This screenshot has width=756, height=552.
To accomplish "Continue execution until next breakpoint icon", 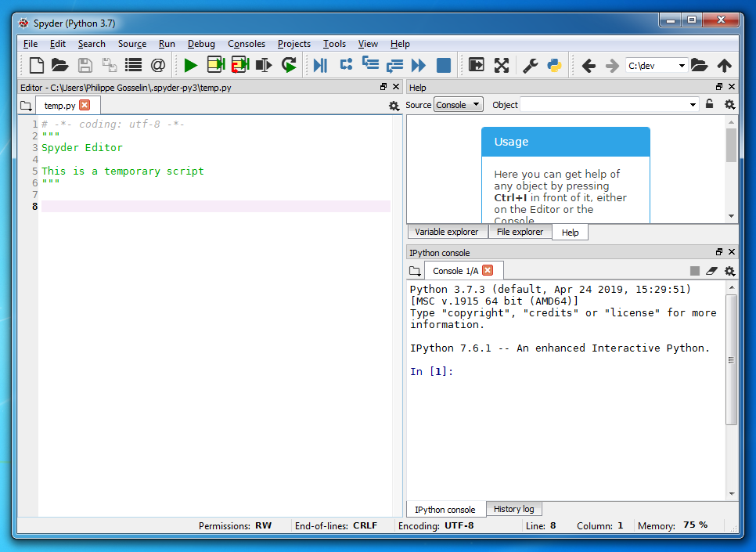I will tap(419, 65).
